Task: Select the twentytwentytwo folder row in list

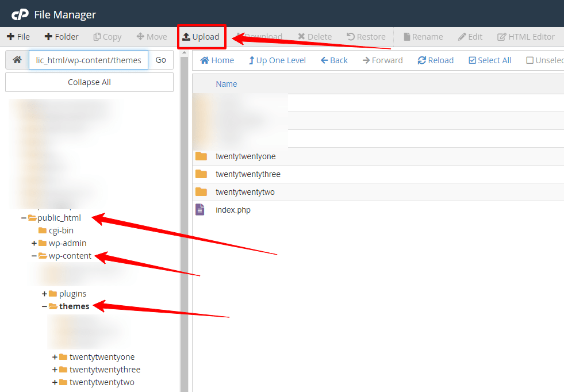Action: 378,192
